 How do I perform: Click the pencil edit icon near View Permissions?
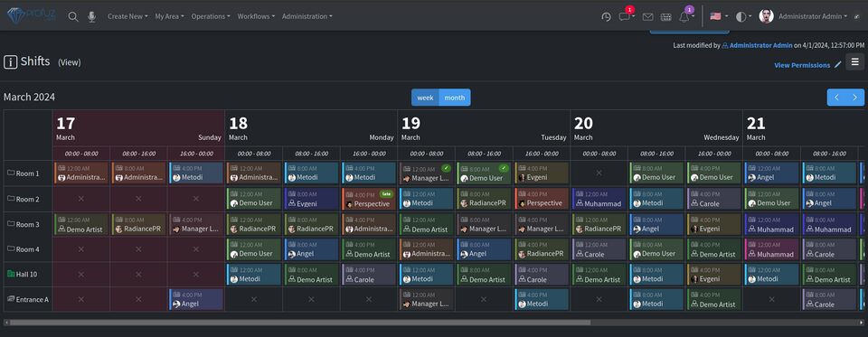[837, 65]
